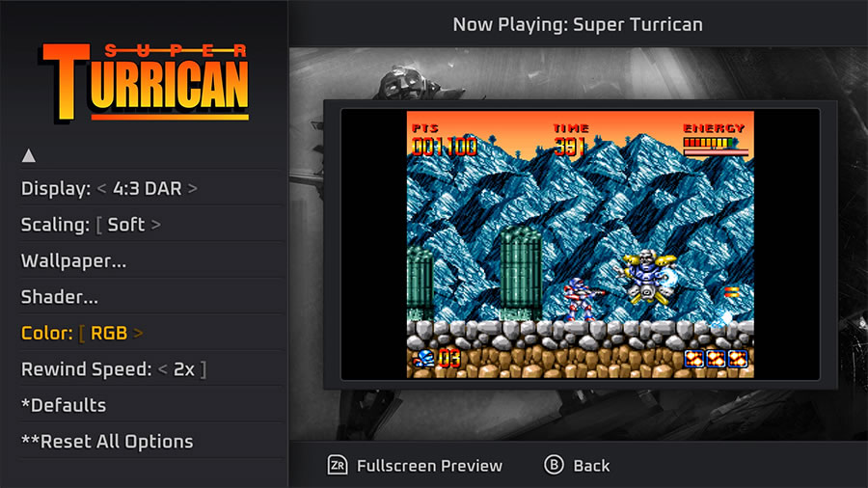Click the scroll-up triangle above Display

(x=29, y=156)
